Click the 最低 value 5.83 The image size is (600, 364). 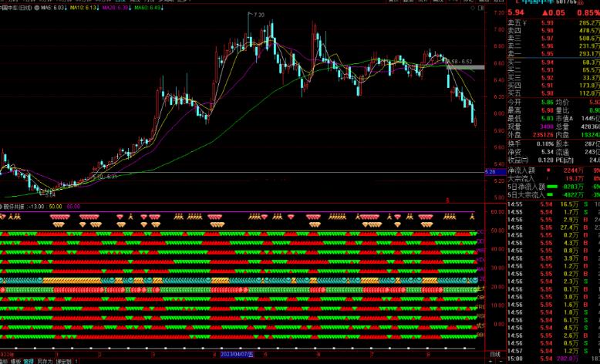tap(548, 118)
